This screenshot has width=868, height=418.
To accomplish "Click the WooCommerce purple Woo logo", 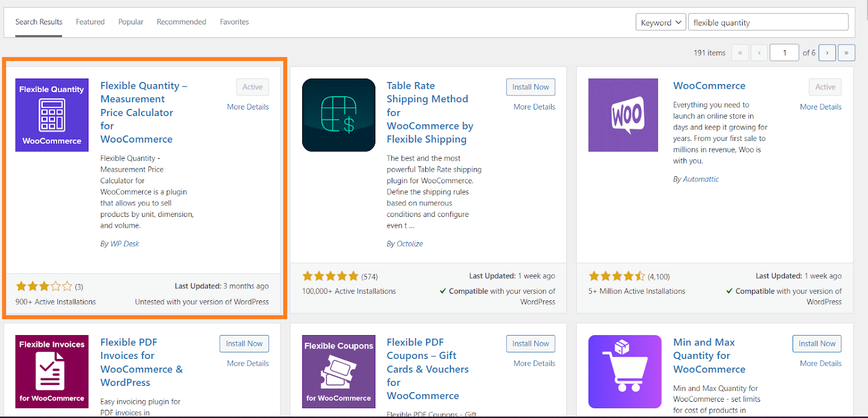I will pyautogui.click(x=623, y=115).
